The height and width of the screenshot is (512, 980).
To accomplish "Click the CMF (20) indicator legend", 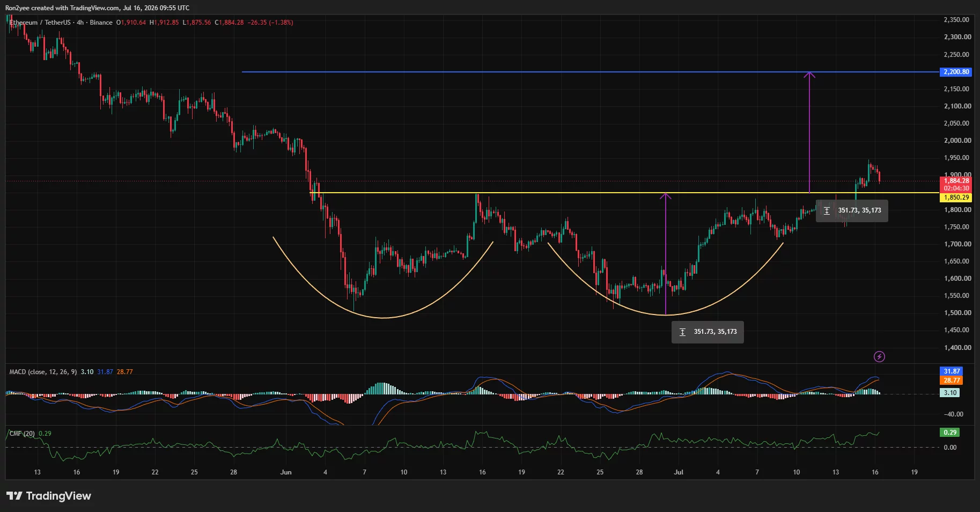I will tap(22, 434).
